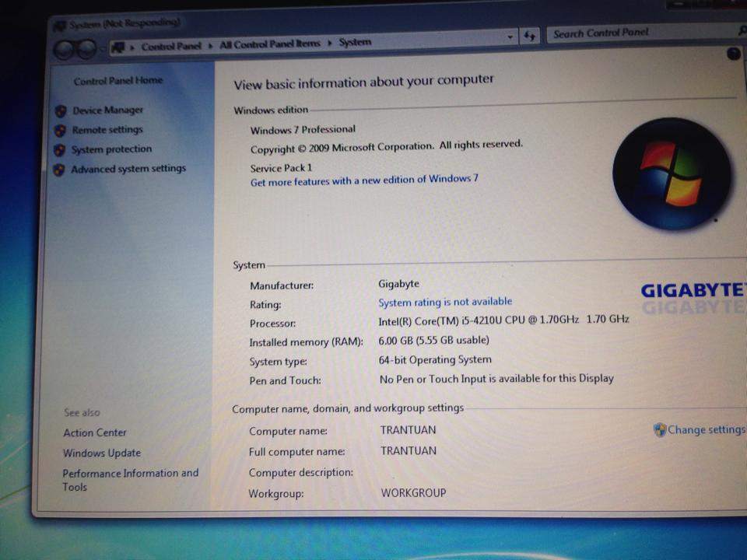Click Manufacturer value Gigabyte text
The height and width of the screenshot is (560, 747).
[398, 284]
